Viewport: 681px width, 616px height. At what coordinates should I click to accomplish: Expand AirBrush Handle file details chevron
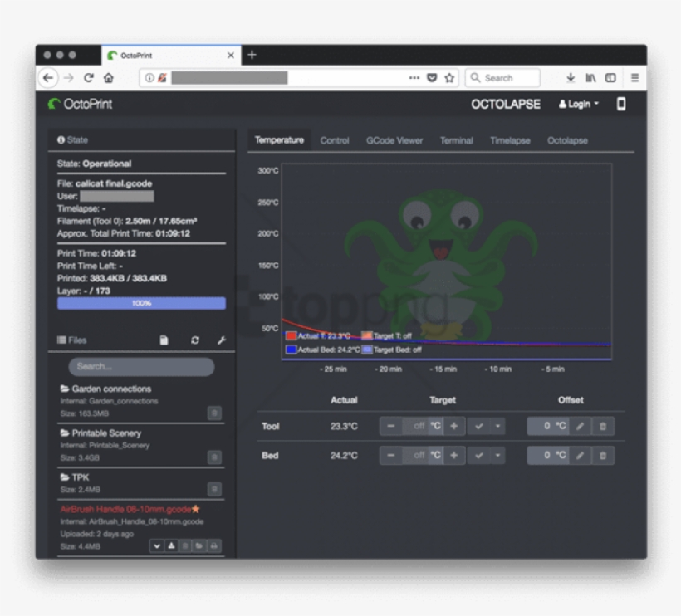[x=157, y=545]
